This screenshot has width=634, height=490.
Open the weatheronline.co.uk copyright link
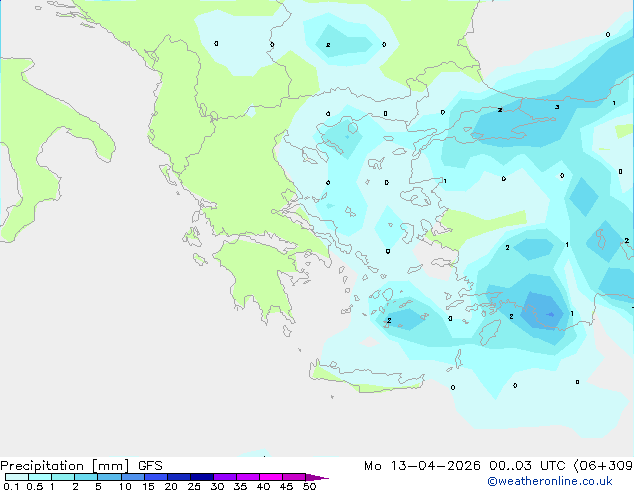tap(550, 481)
